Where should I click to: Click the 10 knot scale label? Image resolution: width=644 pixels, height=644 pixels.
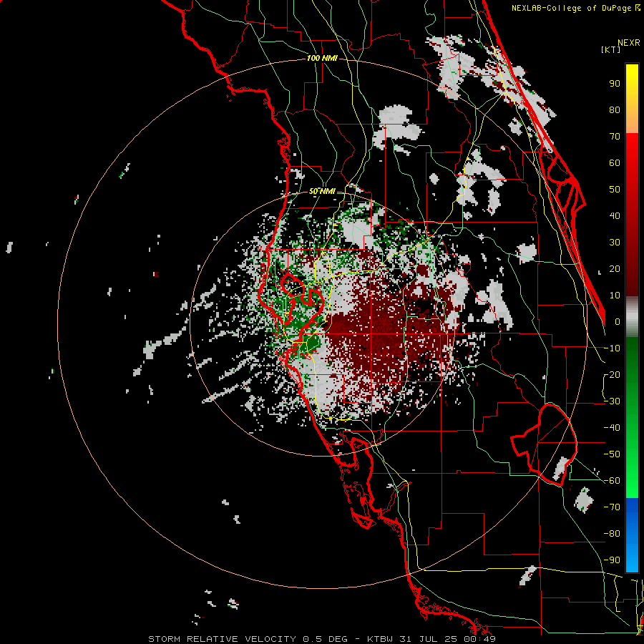pyautogui.click(x=615, y=296)
